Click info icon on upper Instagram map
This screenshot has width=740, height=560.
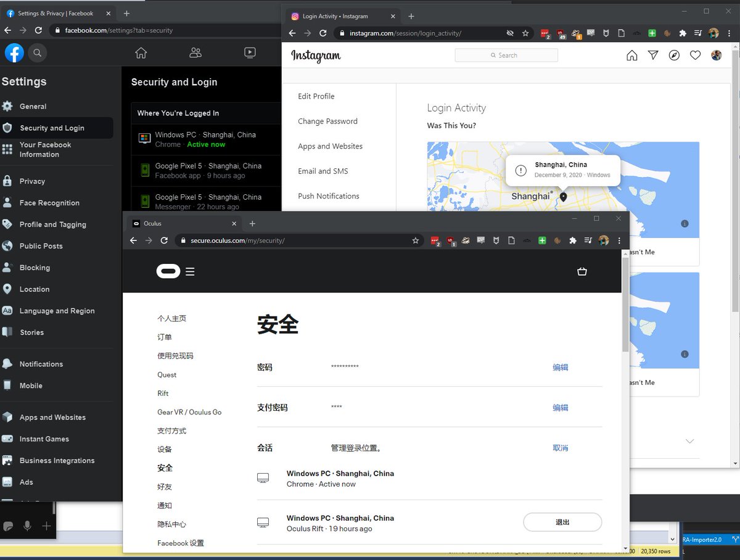684,224
